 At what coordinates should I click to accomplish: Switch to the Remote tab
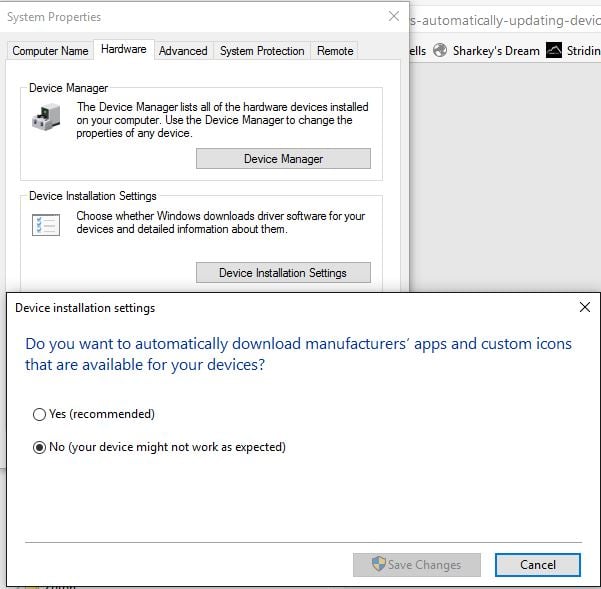[335, 51]
